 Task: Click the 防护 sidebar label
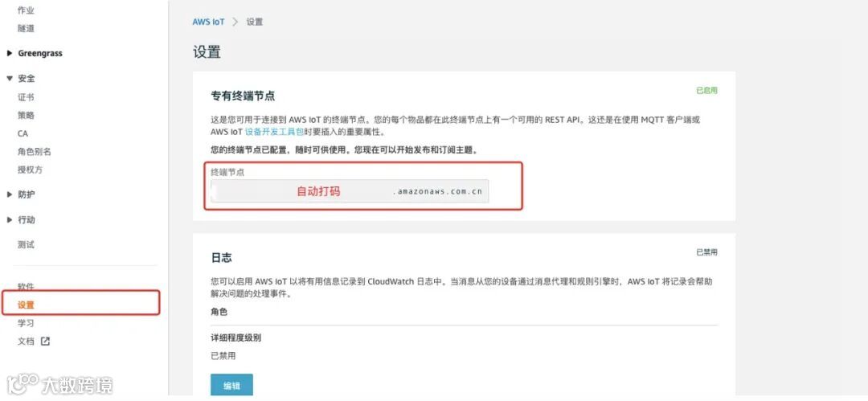pos(26,194)
